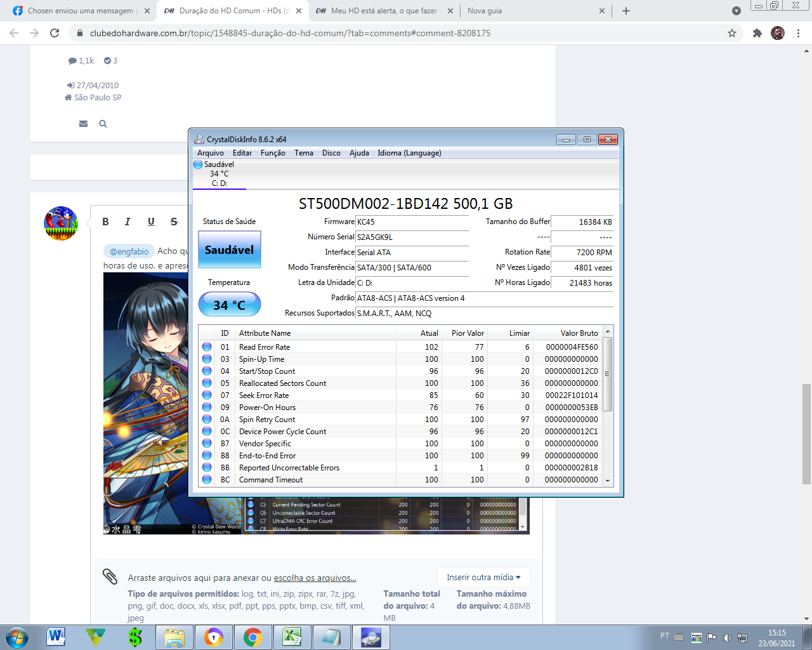This screenshot has height=650, width=812.
Task: Select the Power-On Hours attribute row
Action: (401, 408)
